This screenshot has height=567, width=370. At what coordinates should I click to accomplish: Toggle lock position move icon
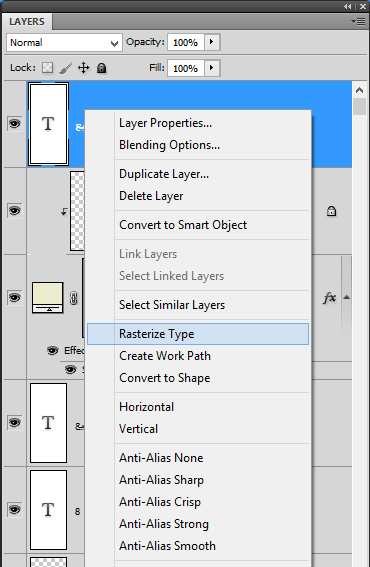[x=84, y=68]
